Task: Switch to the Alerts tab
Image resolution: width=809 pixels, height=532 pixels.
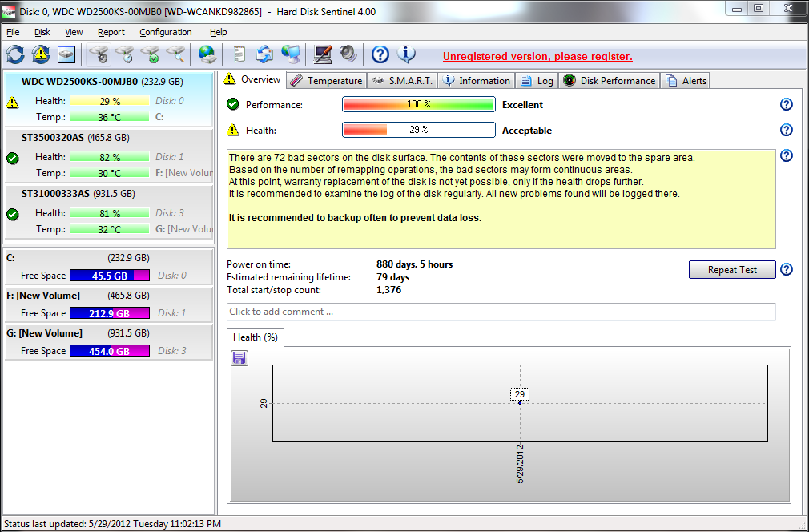Action: click(686, 80)
